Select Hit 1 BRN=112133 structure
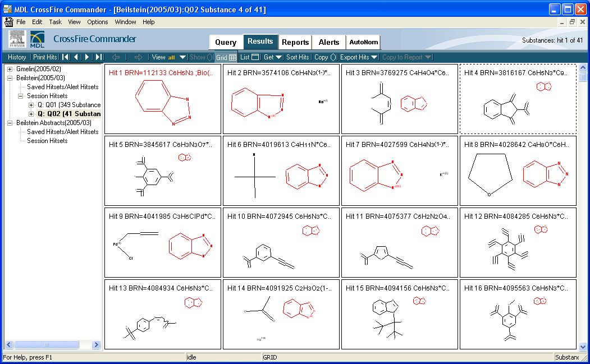Image resolution: width=590 pixels, height=364 pixels. pyautogui.click(x=163, y=99)
